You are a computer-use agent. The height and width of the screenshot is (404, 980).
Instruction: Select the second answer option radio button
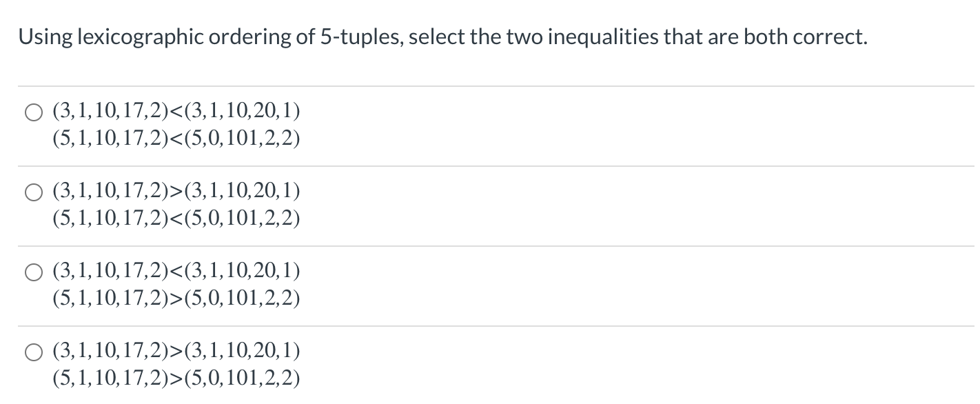32,191
